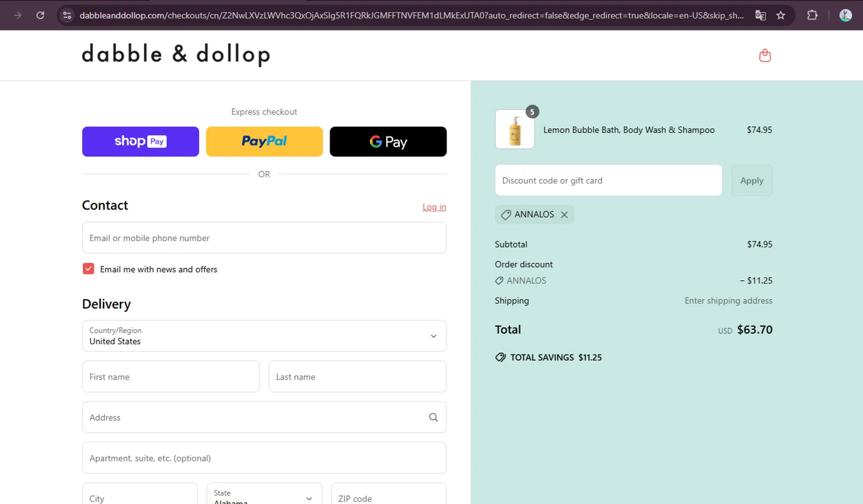This screenshot has height=504, width=863.
Task: Click the Express checkout label
Action: (264, 112)
